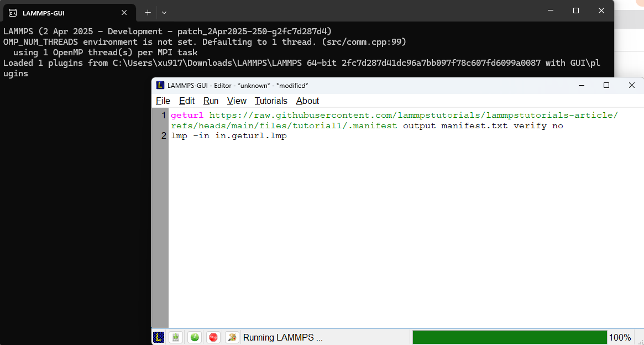Click the 100% progress label

(x=620, y=338)
